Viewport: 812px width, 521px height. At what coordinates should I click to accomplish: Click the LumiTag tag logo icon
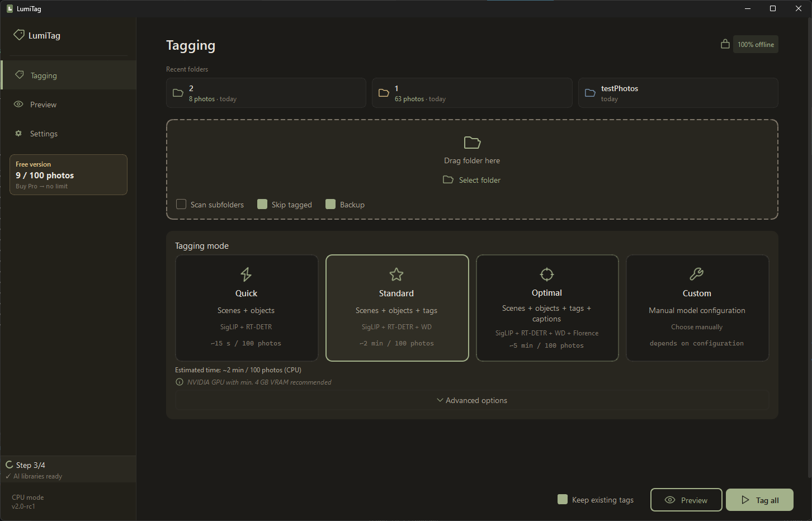coord(19,35)
